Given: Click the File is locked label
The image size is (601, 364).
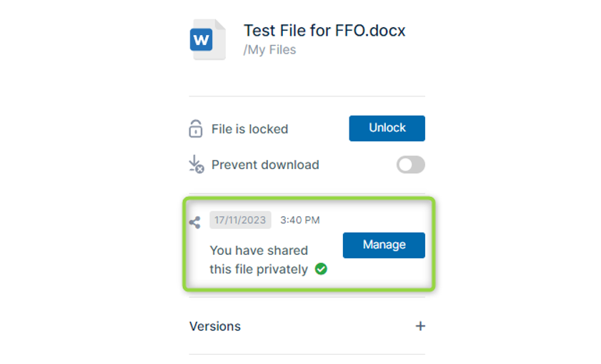Looking at the screenshot, I should pyautogui.click(x=249, y=129).
